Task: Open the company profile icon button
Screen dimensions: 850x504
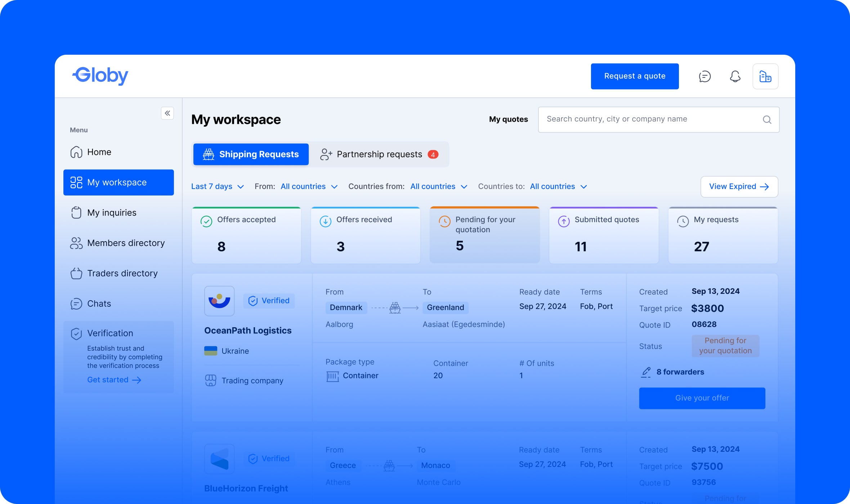Action: point(765,76)
